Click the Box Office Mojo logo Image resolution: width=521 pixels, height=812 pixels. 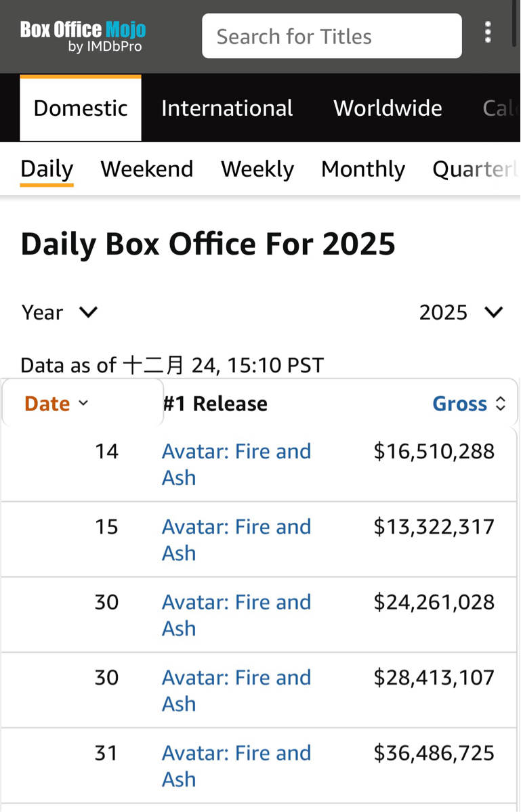click(x=83, y=36)
